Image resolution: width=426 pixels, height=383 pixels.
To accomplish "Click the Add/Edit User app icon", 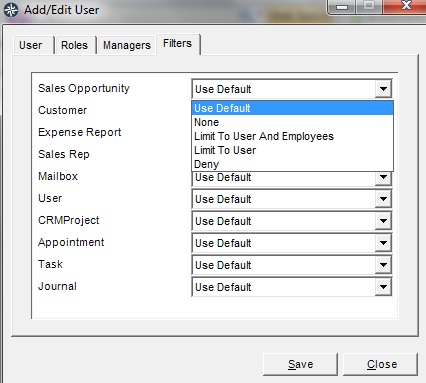I will 11,10.
